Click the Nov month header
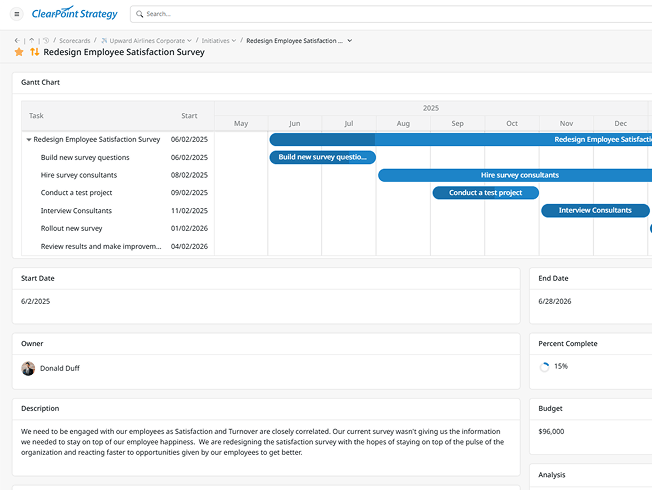The image size is (652, 490). (x=566, y=124)
